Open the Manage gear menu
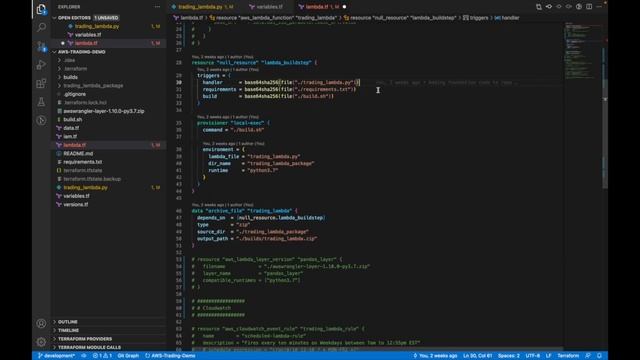640x360 pixels. point(41,342)
